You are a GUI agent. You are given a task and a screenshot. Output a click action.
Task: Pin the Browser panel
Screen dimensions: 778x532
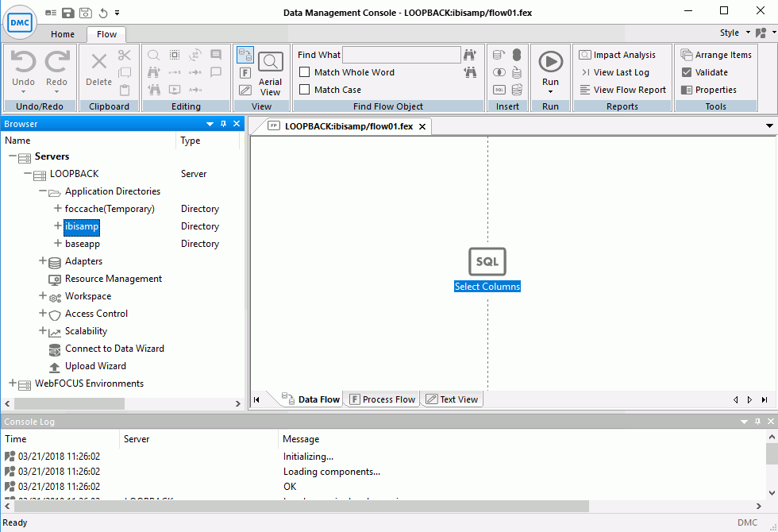tap(223, 124)
